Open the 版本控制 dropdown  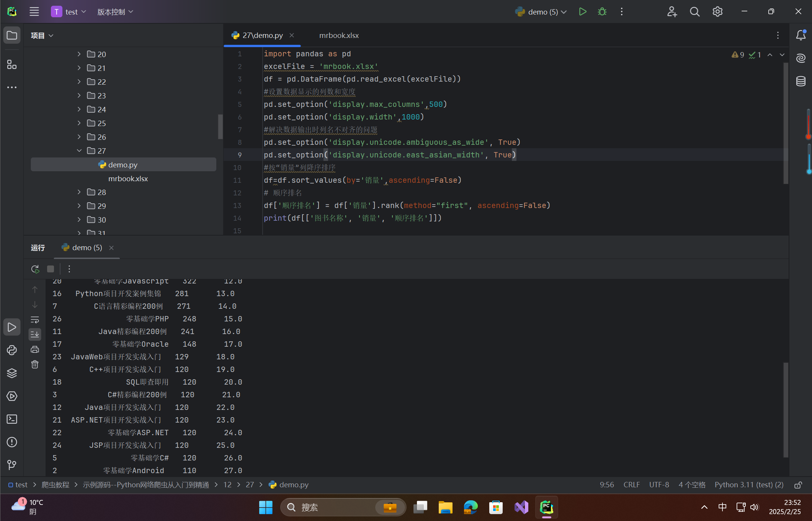[115, 12]
